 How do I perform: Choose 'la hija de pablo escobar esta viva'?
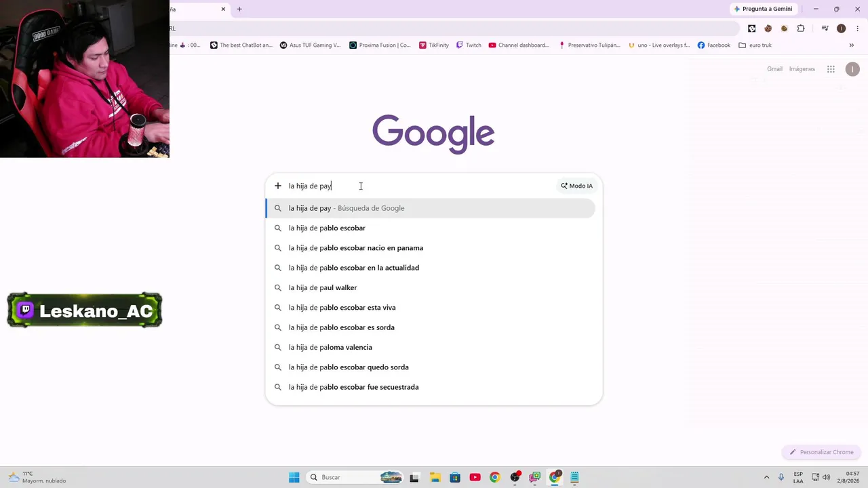pyautogui.click(x=431, y=308)
